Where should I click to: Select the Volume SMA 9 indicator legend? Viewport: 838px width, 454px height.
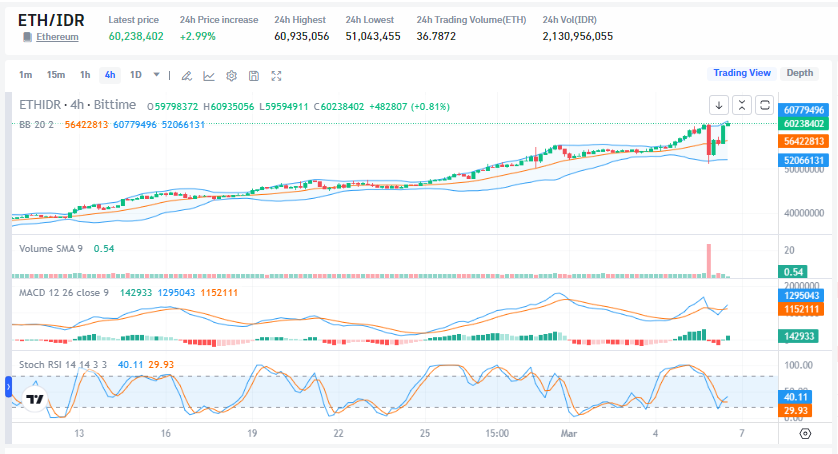coord(51,249)
